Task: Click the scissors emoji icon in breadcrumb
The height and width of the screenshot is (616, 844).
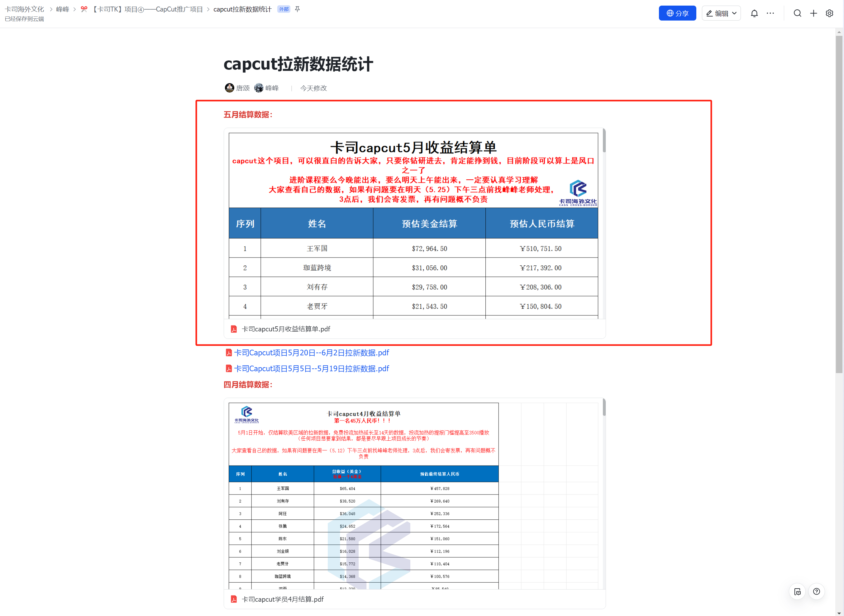Action: (x=84, y=9)
